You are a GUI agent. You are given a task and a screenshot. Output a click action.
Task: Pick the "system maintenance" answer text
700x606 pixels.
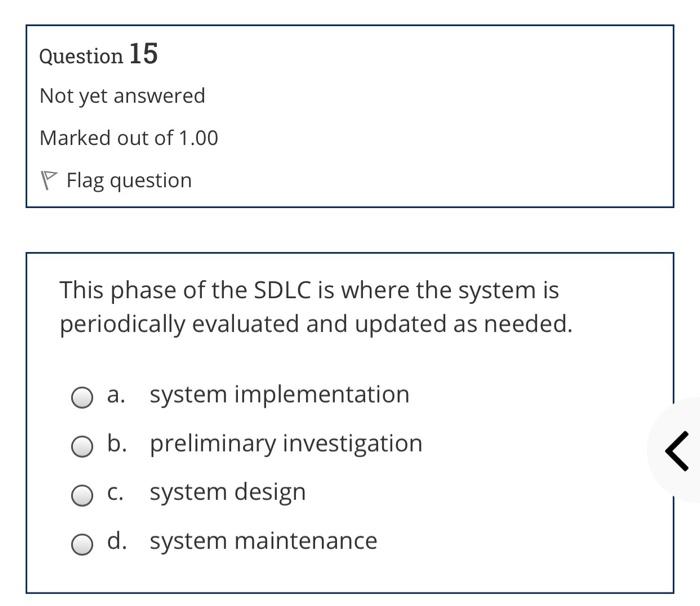coord(264,541)
